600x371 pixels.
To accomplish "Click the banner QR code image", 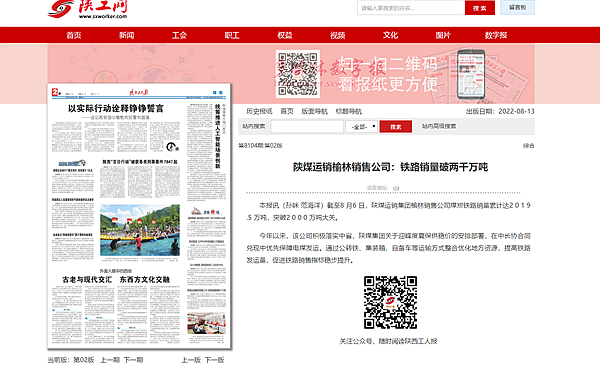I will (x=298, y=74).
